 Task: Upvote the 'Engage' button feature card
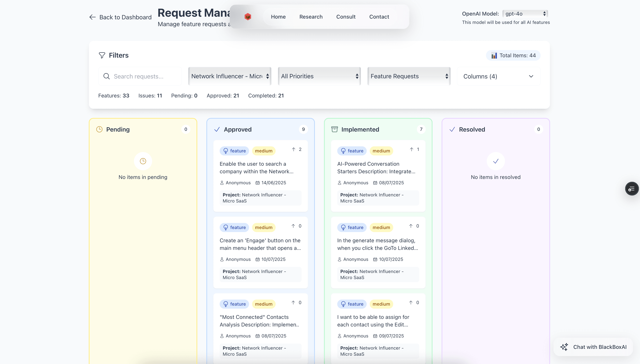point(293,226)
